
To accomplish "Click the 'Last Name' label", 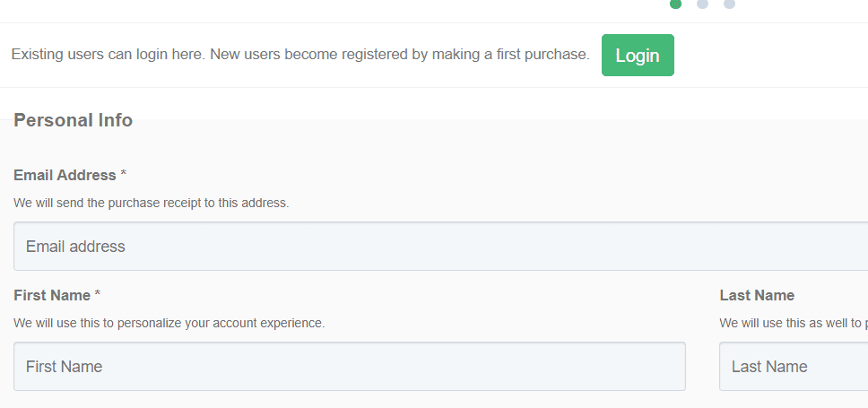I will point(758,296).
